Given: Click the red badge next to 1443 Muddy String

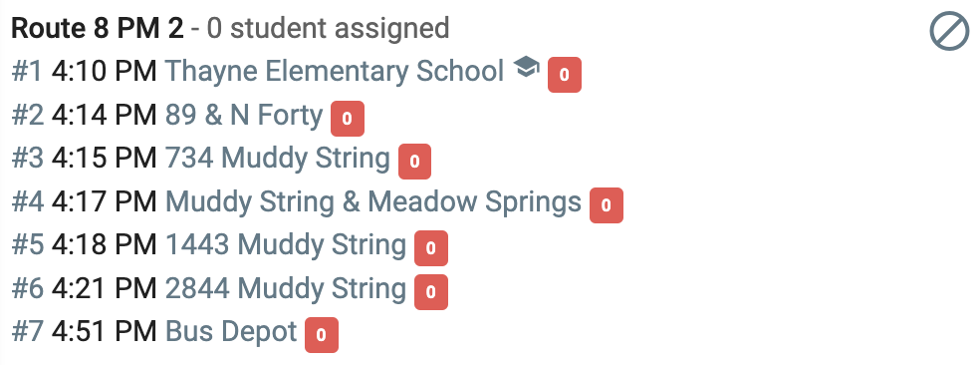Looking at the screenshot, I should pos(431,248).
